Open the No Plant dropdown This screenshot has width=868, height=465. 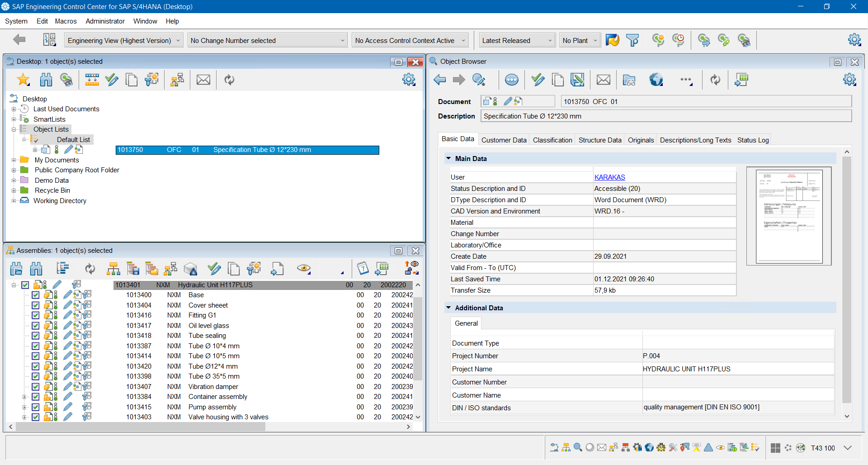pos(580,40)
